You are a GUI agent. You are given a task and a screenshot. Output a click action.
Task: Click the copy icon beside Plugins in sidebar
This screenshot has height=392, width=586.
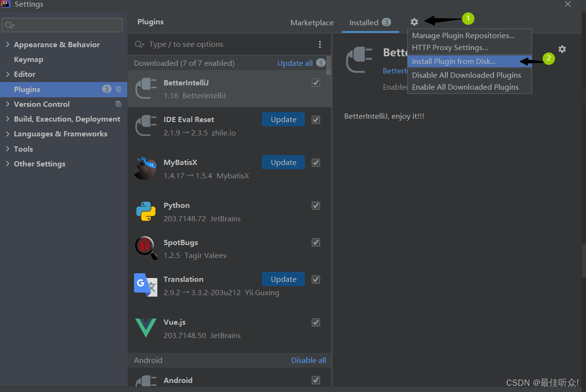click(x=119, y=89)
